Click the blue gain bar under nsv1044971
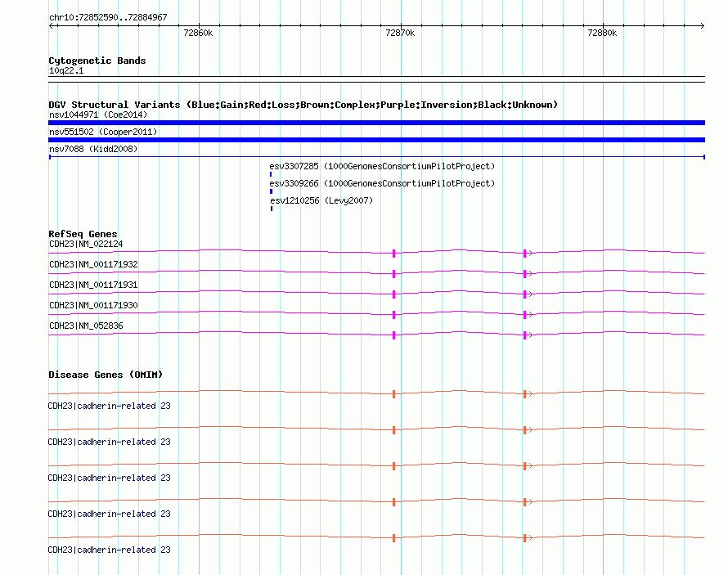 tap(376, 123)
